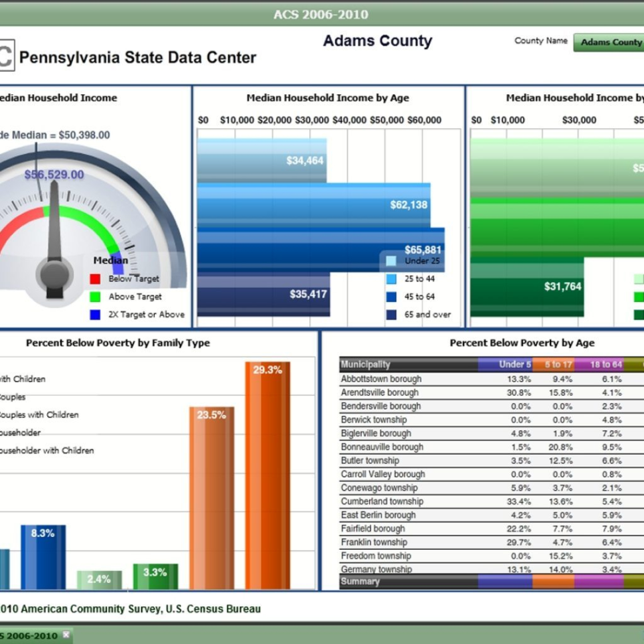Screen dimensions: 644x644
Task: Click the ACS 2006-2010 title banner
Action: click(321, 13)
